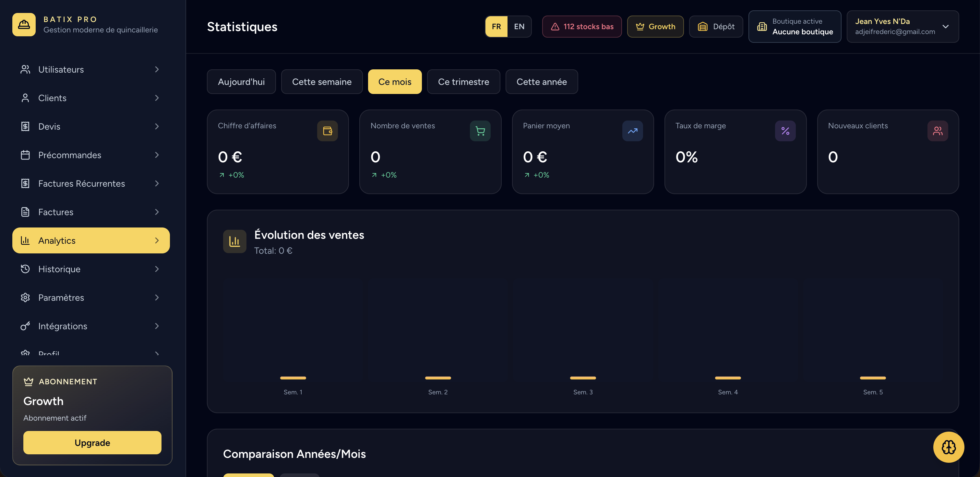Click the users icon on Nouveaux clients card
Screen dimensions: 980x477
(x=938, y=131)
